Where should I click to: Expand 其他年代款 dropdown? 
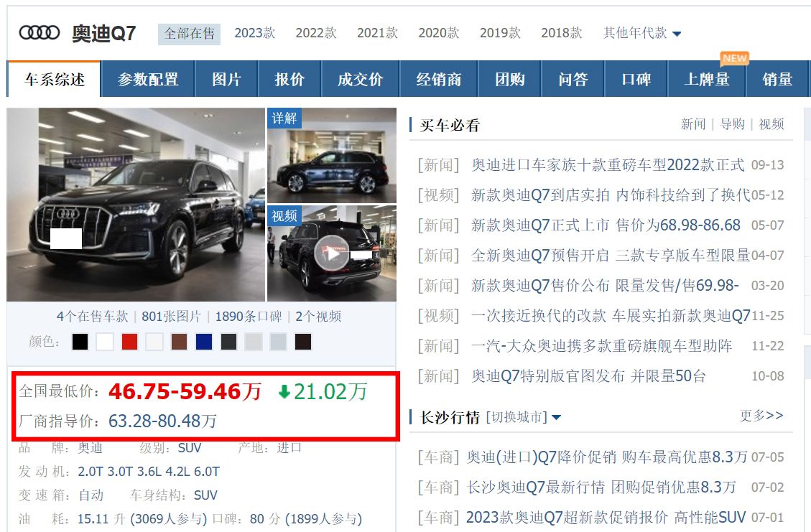click(x=642, y=33)
